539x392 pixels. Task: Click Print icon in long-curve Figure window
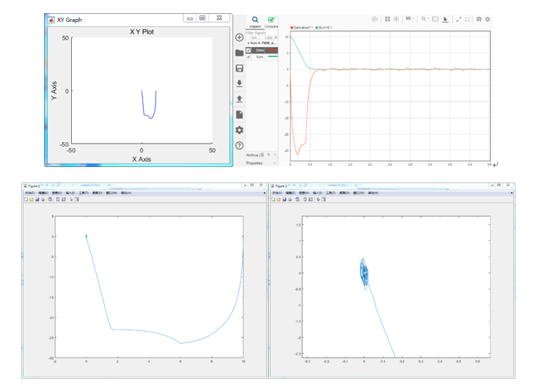pyautogui.click(x=43, y=199)
